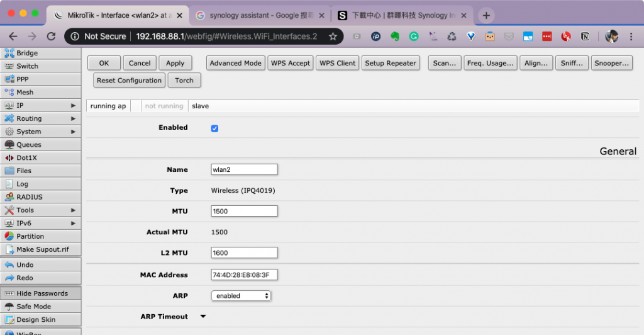Click the Redo arrow icon
The image size is (644, 335).
9,278
